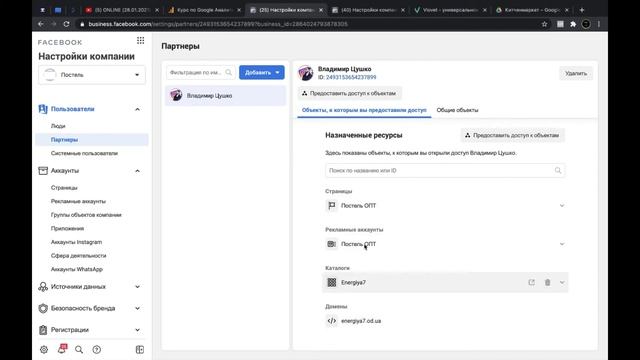Click the Energiya7 catalog grid icon
Image resolution: width=640 pixels, height=360 pixels.
point(332,282)
